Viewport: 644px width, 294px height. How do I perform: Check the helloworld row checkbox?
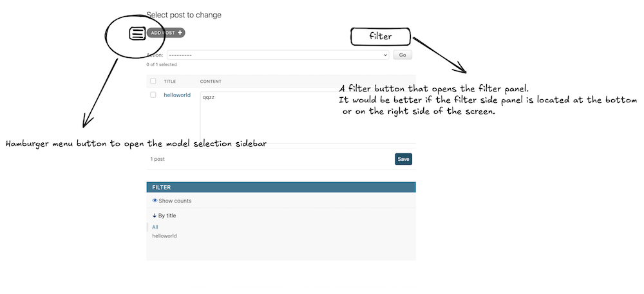coord(153,95)
